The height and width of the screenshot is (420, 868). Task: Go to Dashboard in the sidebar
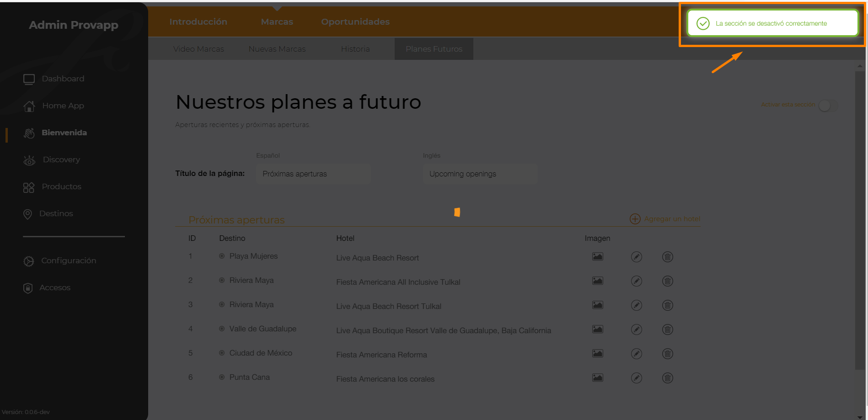(63, 79)
